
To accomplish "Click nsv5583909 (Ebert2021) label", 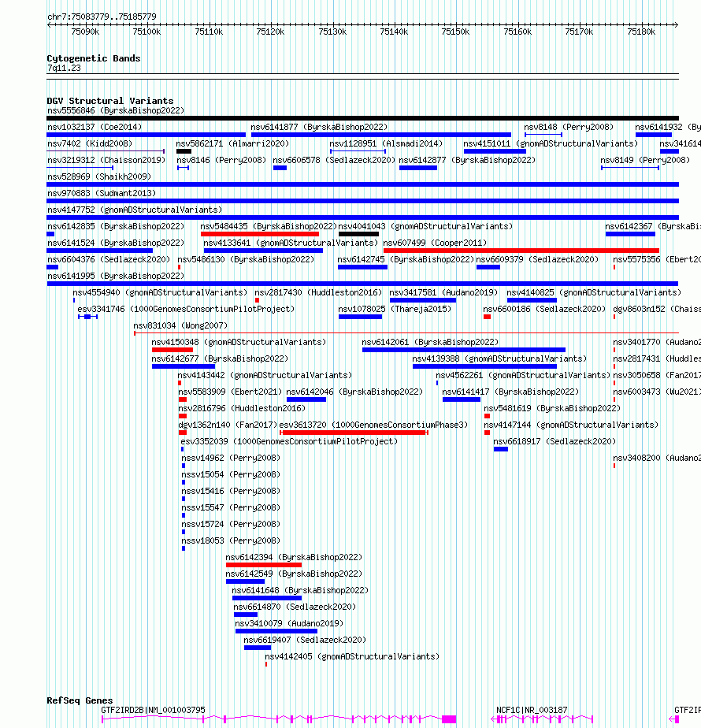I will tap(230, 392).
